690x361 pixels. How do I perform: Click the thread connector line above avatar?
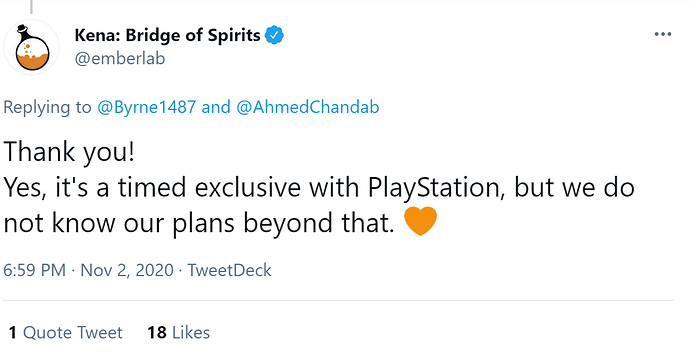(x=31, y=7)
